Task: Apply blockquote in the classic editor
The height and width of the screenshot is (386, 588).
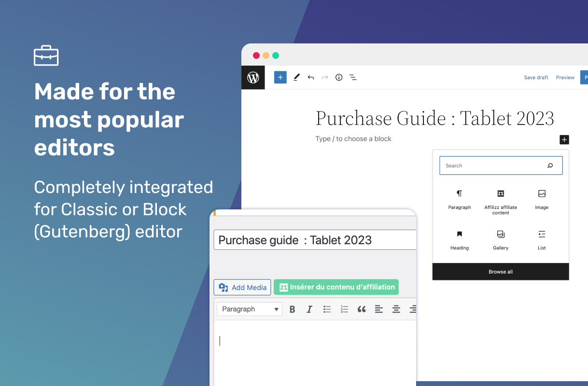Action: (x=362, y=309)
